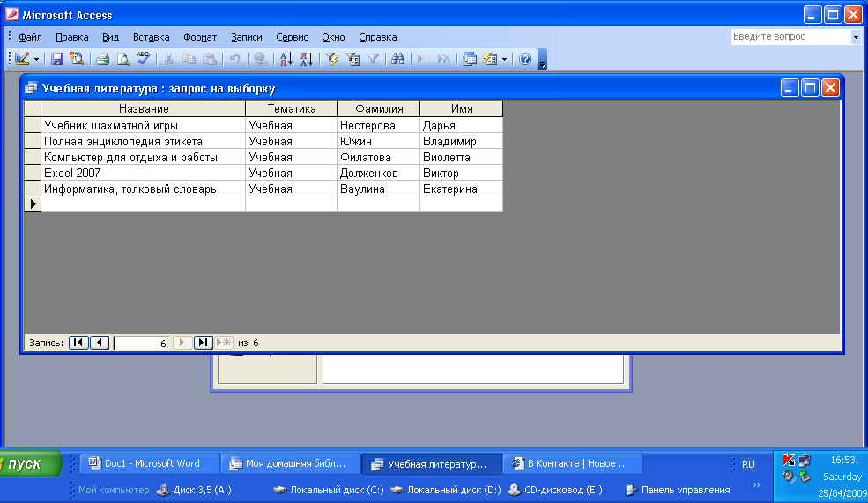Click the record number field
This screenshot has width=868, height=503.
click(141, 343)
